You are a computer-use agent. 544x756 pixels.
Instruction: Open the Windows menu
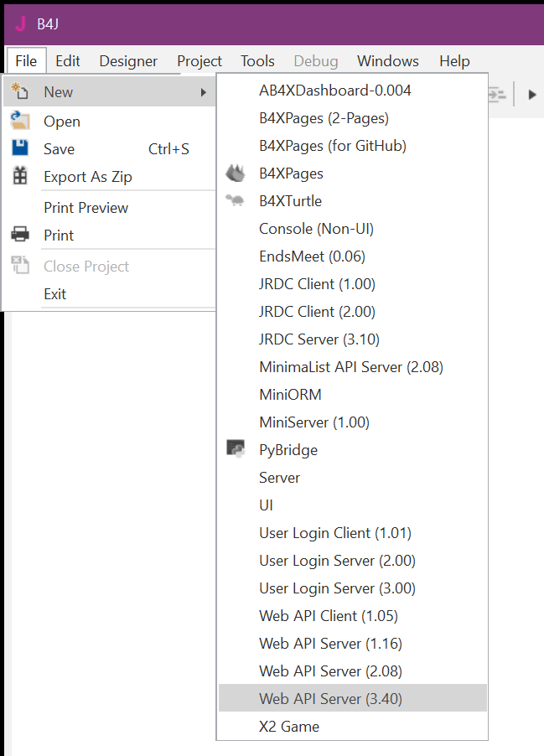click(388, 60)
